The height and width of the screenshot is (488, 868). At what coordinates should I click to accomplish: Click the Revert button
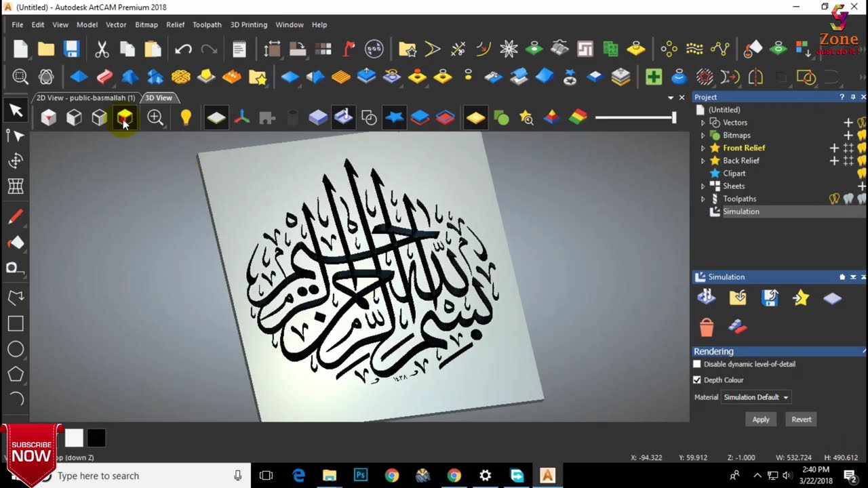802,420
